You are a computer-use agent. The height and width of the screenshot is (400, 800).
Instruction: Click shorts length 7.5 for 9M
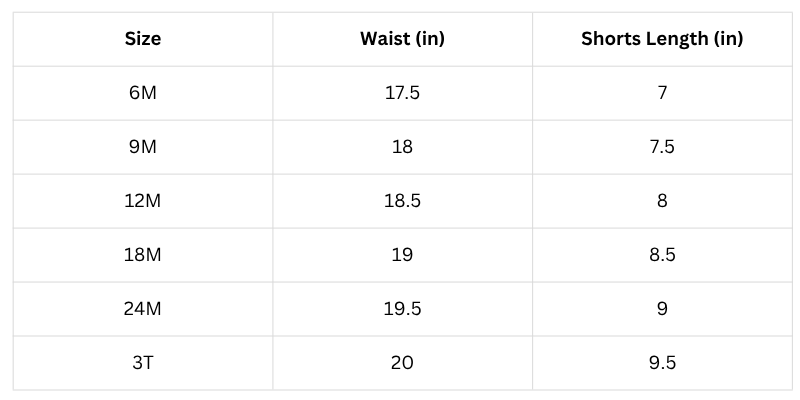pos(662,147)
